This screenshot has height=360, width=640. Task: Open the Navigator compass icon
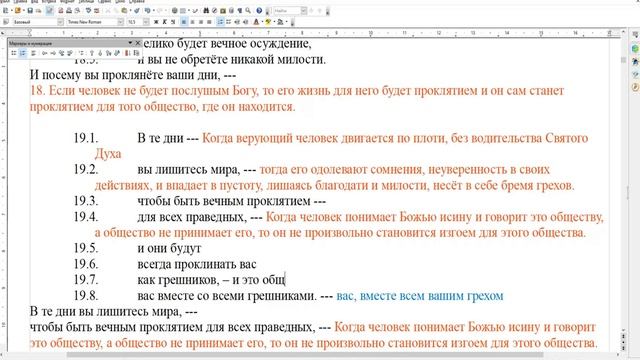(x=214, y=11)
